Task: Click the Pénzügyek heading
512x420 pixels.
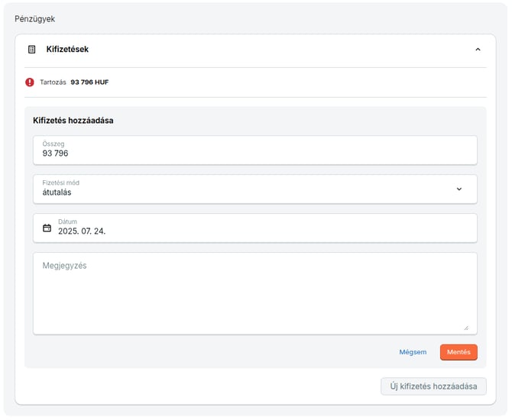Action: click(35, 18)
